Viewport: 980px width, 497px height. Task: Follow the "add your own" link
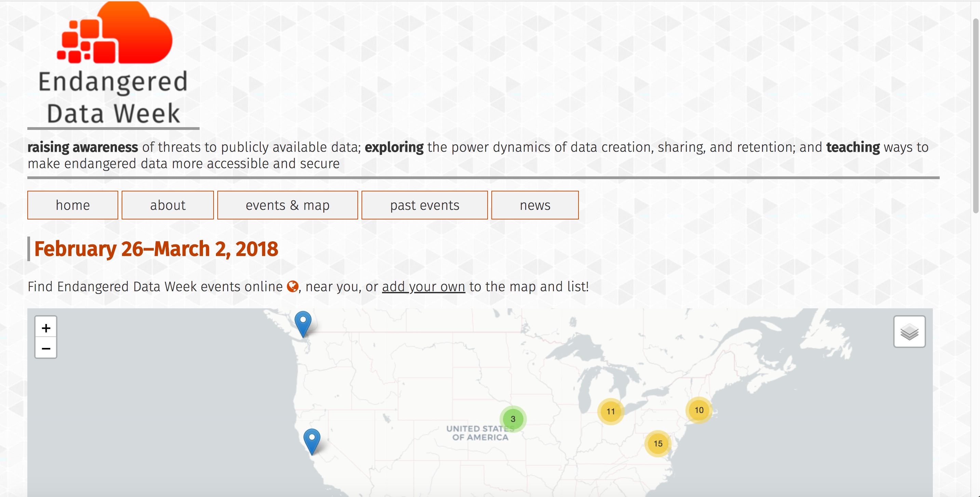coord(423,286)
